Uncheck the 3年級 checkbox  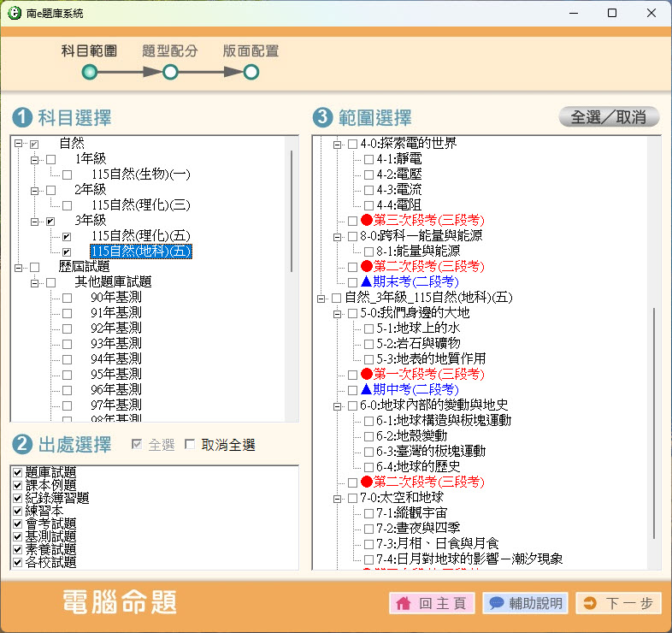pos(51,222)
